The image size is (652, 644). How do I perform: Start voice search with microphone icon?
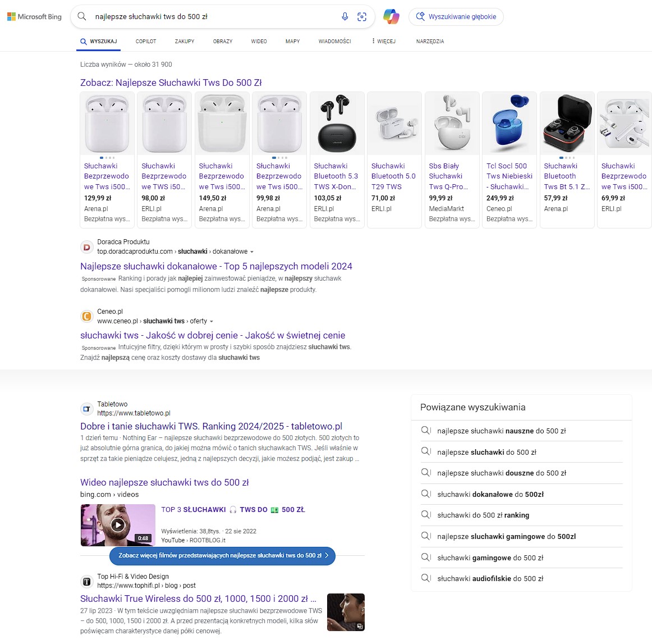point(345,17)
